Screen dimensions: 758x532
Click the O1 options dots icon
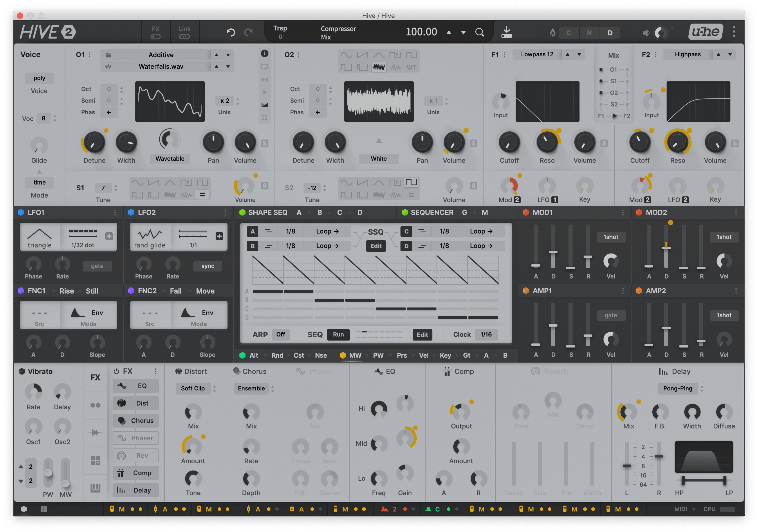click(89, 55)
